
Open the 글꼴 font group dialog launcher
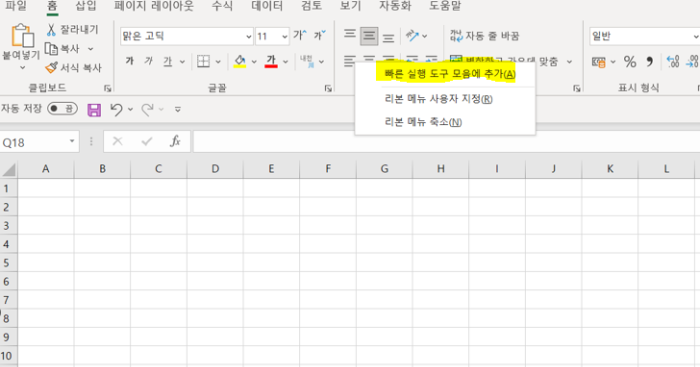328,88
